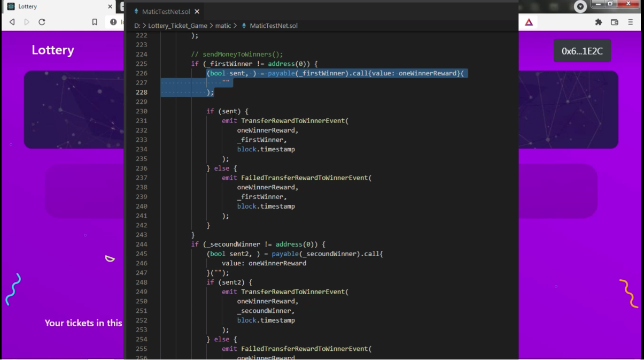Click 'emit TransferRewardToWinnerEvent(' on line 249
644x360 pixels.
(285, 292)
